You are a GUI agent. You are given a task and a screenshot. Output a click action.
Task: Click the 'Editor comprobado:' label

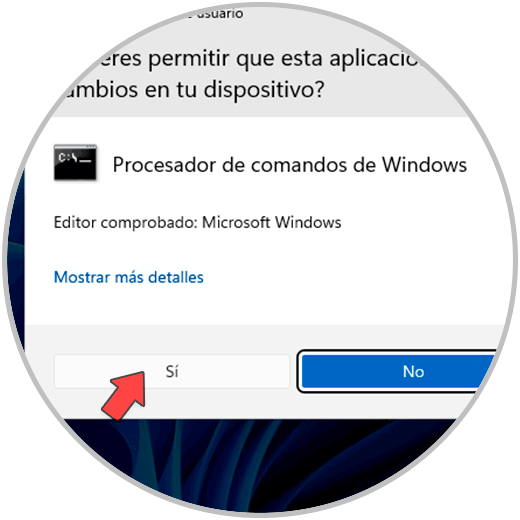126,222
